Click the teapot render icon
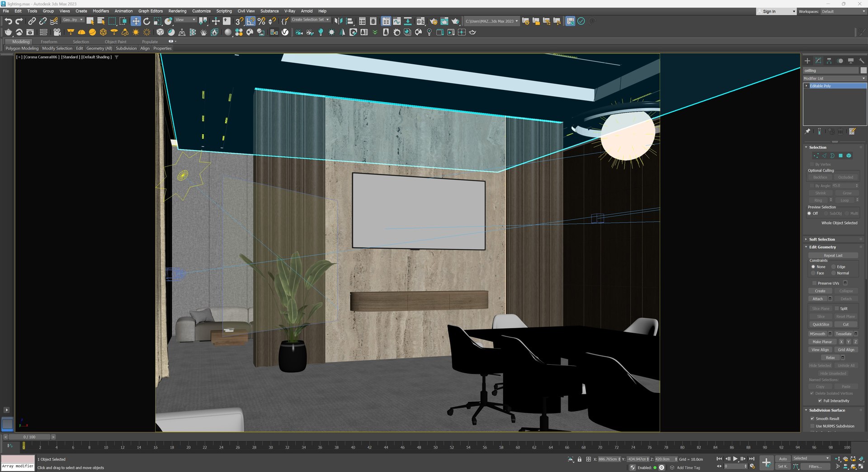The image size is (868, 472). pos(455,21)
